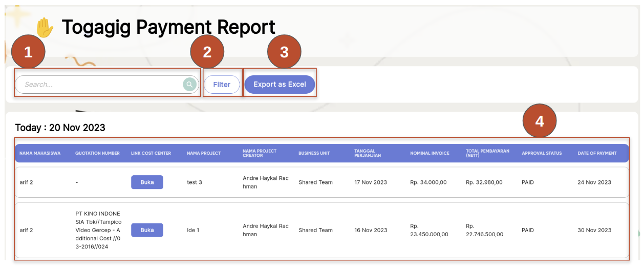Select the Tanggal Perjanjian column header
Screen dimensions: 644x269
click(368, 153)
